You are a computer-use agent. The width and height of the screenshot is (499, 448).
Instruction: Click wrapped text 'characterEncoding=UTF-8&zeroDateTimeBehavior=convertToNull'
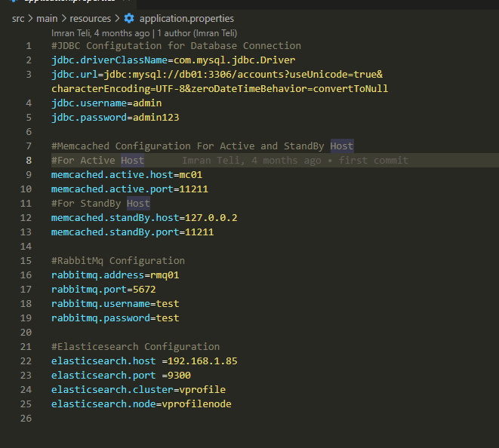tap(220, 89)
